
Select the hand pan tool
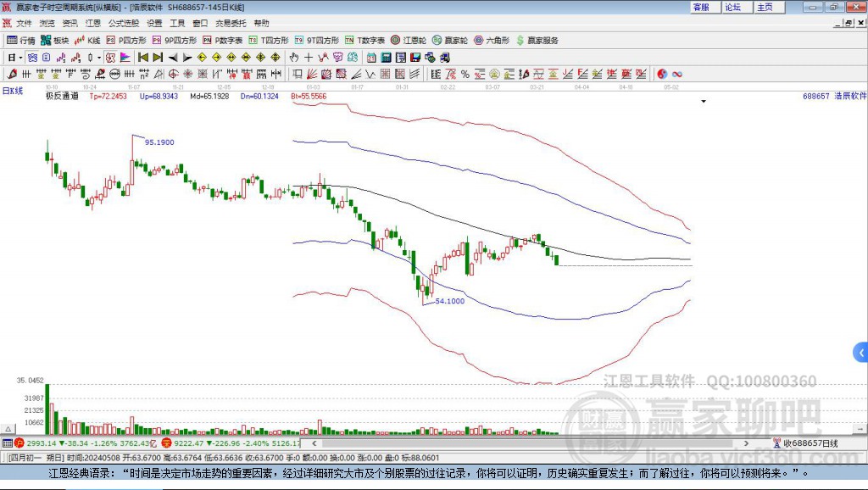click(x=294, y=58)
